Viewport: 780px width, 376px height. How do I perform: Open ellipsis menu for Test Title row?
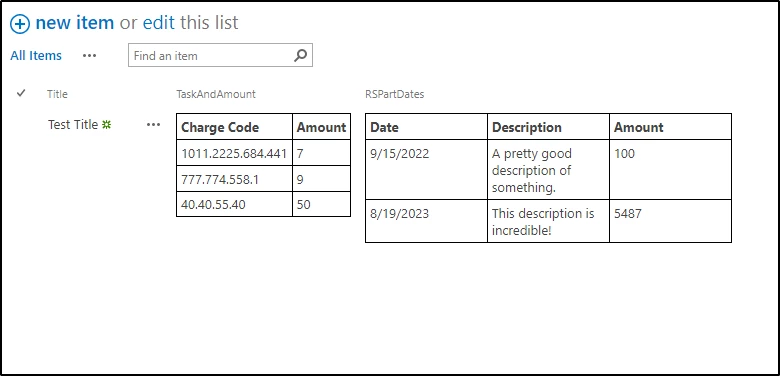coord(153,125)
